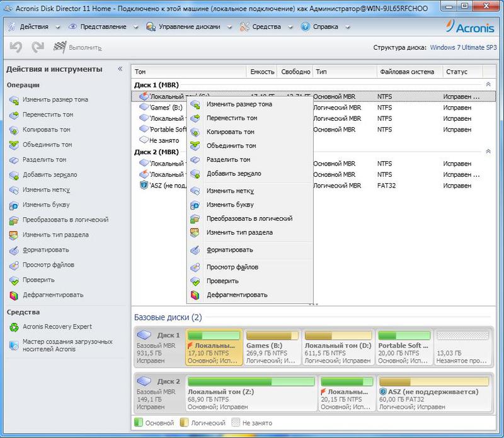Pick the split volume icon in the sidebar
This screenshot has width=504, height=438.
point(14,160)
